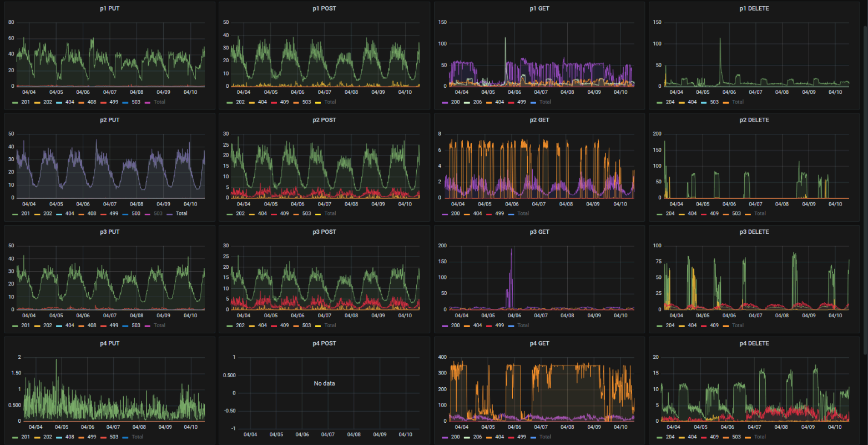Toggle the 409 series in p3 POST legend

point(284,326)
